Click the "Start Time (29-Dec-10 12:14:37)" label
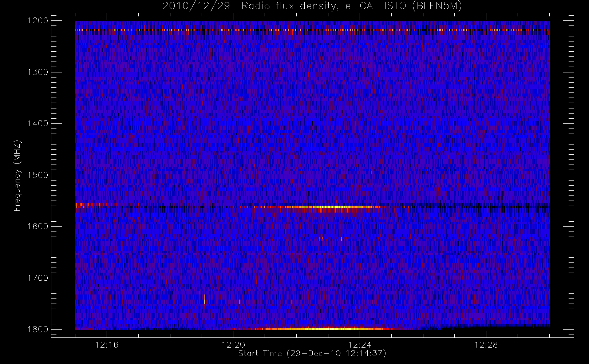Screen dimensions: 589x364 312,353
